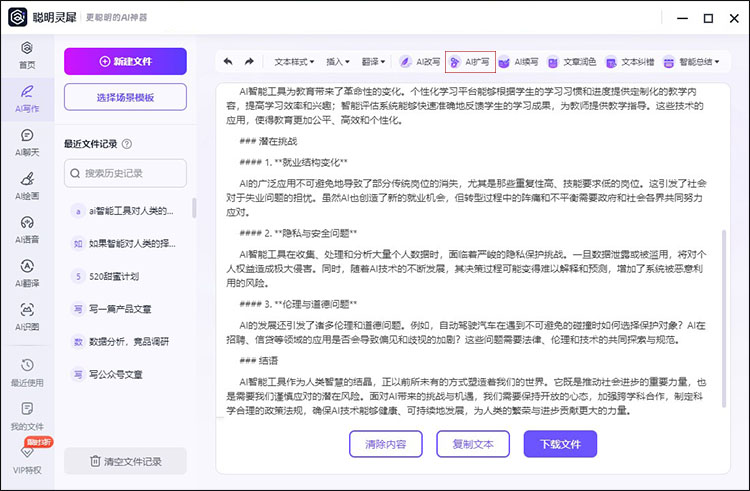Open the 我的文件 my files icon
The height and width of the screenshot is (491, 750).
[27, 409]
